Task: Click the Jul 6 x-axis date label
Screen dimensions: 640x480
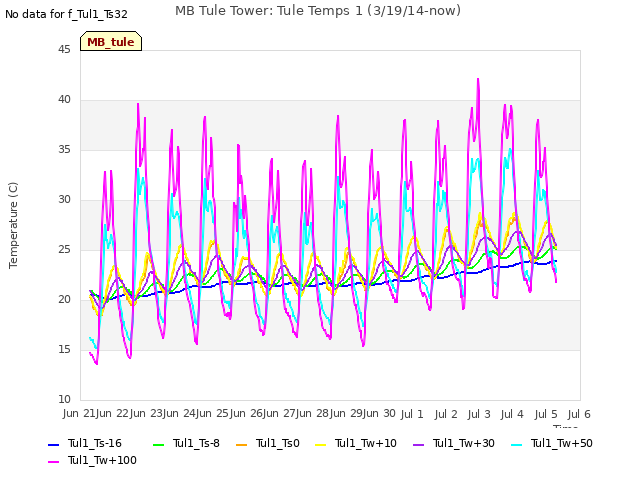Action: [579, 415]
